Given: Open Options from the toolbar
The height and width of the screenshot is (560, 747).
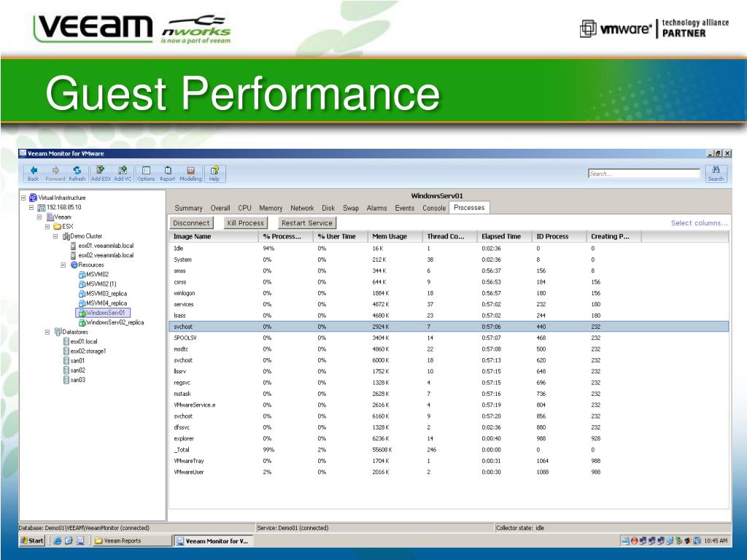Looking at the screenshot, I should [x=146, y=174].
